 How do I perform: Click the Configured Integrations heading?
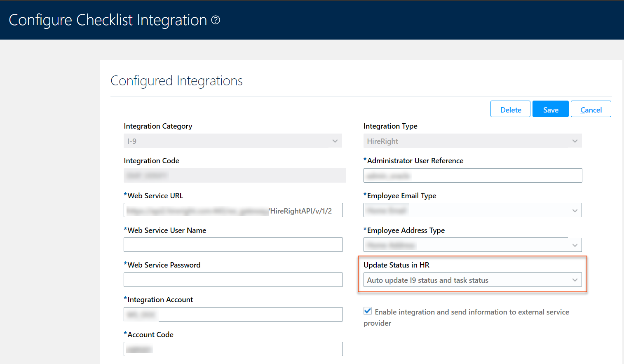[x=176, y=81]
